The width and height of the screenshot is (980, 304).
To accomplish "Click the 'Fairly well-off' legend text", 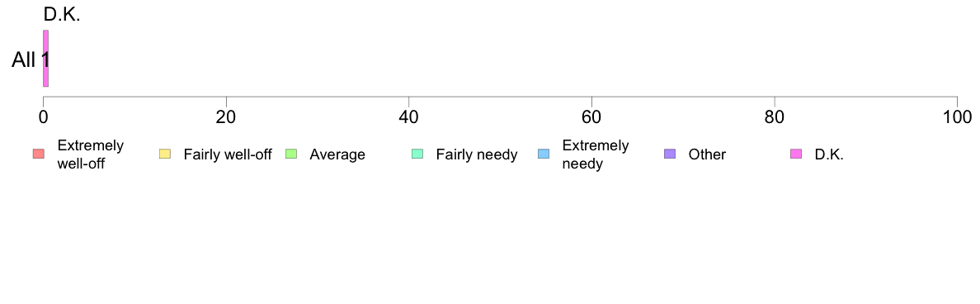I will tap(228, 154).
